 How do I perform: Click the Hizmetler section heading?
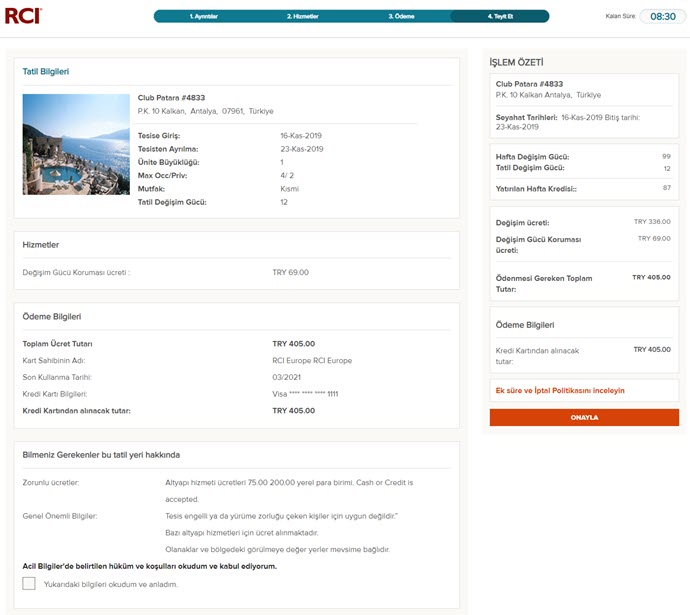40,245
